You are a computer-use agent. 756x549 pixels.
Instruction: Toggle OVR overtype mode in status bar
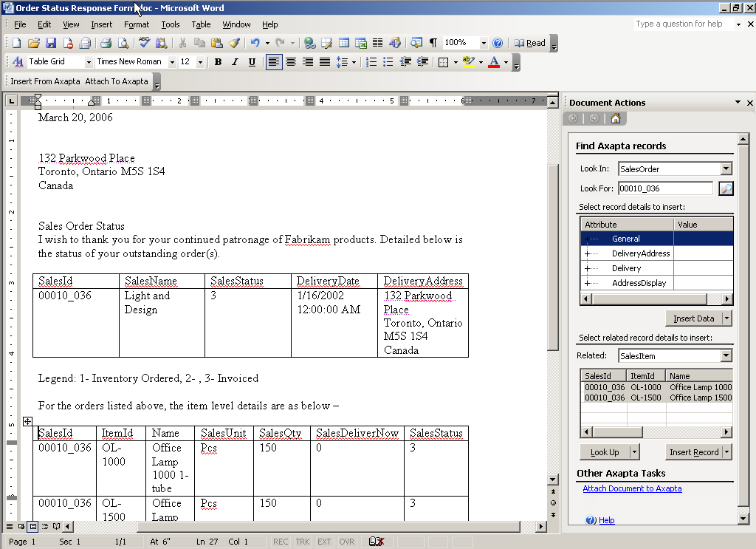[x=347, y=542]
